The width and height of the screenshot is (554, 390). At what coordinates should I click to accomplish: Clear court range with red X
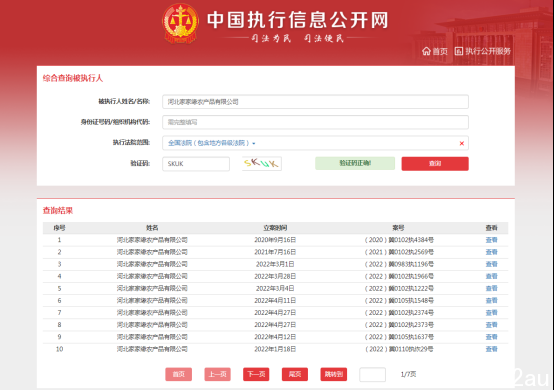click(x=461, y=143)
